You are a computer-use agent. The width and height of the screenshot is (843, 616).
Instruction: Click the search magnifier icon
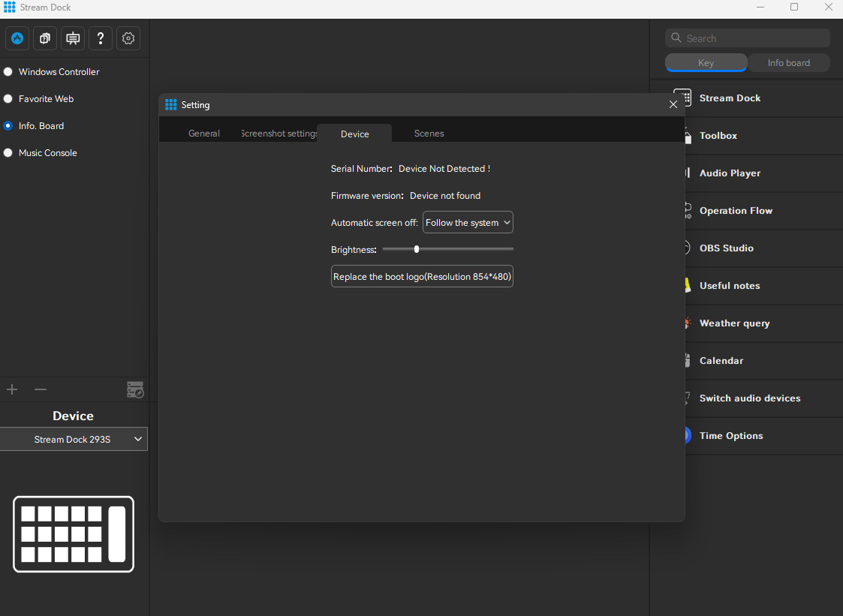click(x=676, y=38)
